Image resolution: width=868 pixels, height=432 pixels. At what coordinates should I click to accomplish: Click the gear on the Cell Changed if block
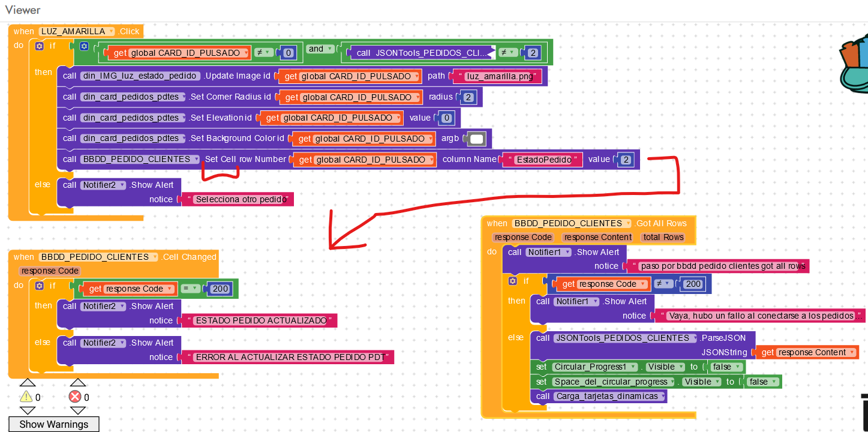[39, 286]
